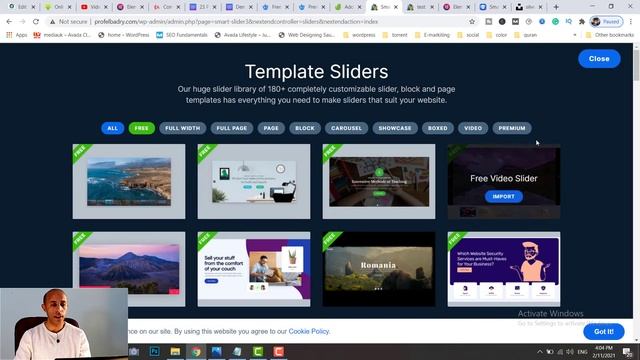The width and height of the screenshot is (640, 360).
Task: Open the Photoshop taskbar icon
Action: 155,351
